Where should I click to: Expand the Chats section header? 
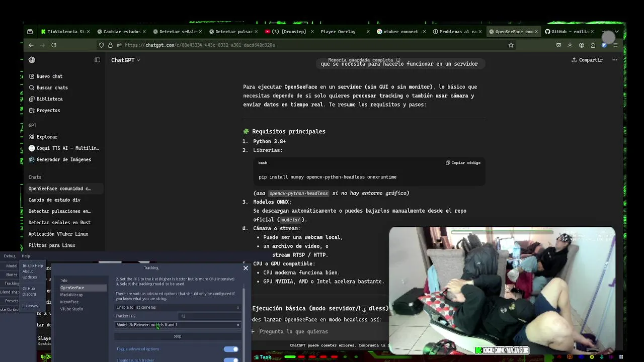click(x=35, y=177)
